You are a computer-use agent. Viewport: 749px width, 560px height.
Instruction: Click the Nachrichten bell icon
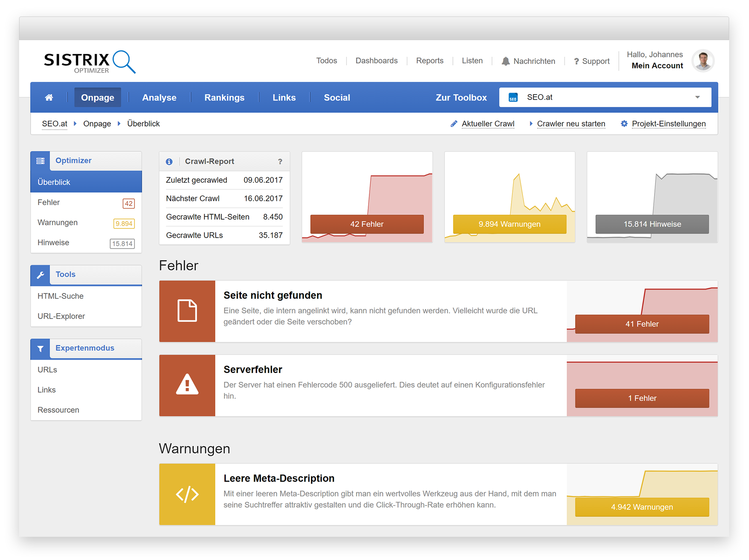[x=506, y=61]
